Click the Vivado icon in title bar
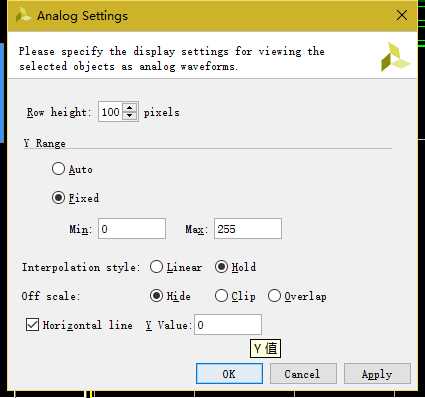This screenshot has height=398, width=425. 23,15
